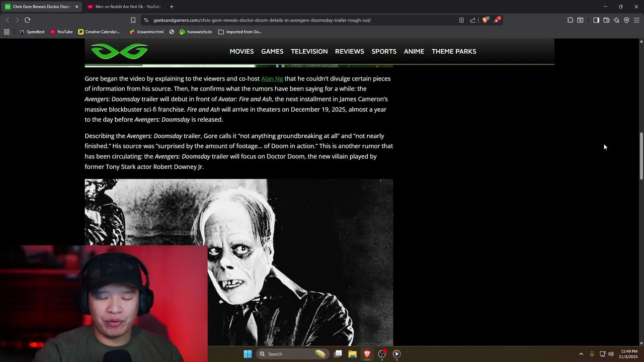Screen dimensions: 644x362
Task: Open Leo AI assistant icon
Action: pyautogui.click(x=616, y=20)
